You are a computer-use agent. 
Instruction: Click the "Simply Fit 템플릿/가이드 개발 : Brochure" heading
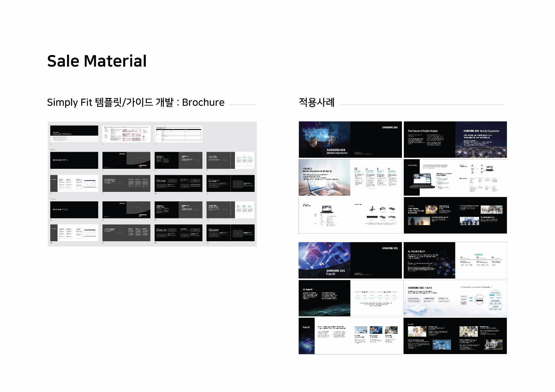[136, 102]
